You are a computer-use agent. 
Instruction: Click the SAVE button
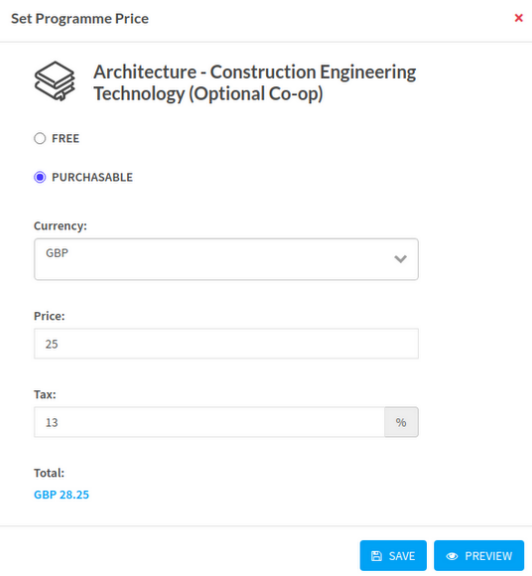coord(393,555)
